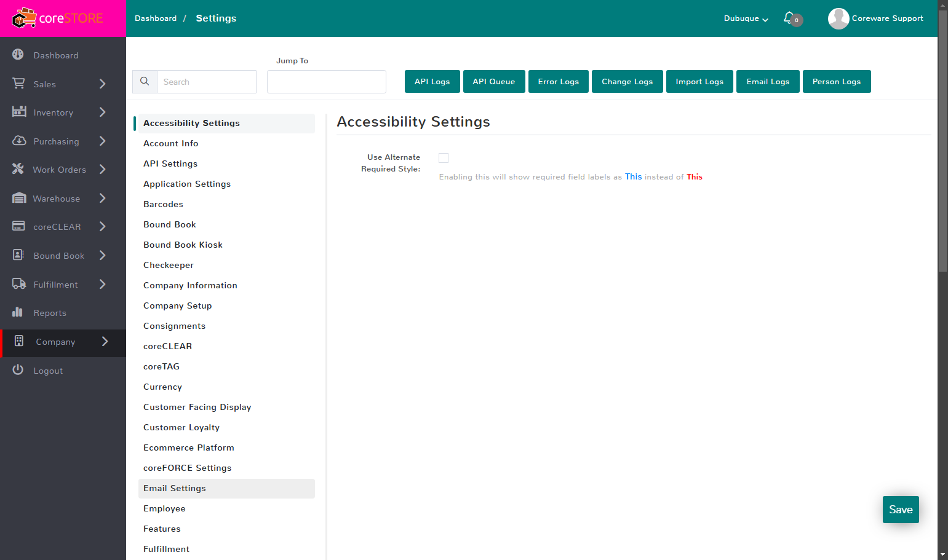The image size is (948, 560).
Task: Open Change Logs
Action: [x=627, y=82]
